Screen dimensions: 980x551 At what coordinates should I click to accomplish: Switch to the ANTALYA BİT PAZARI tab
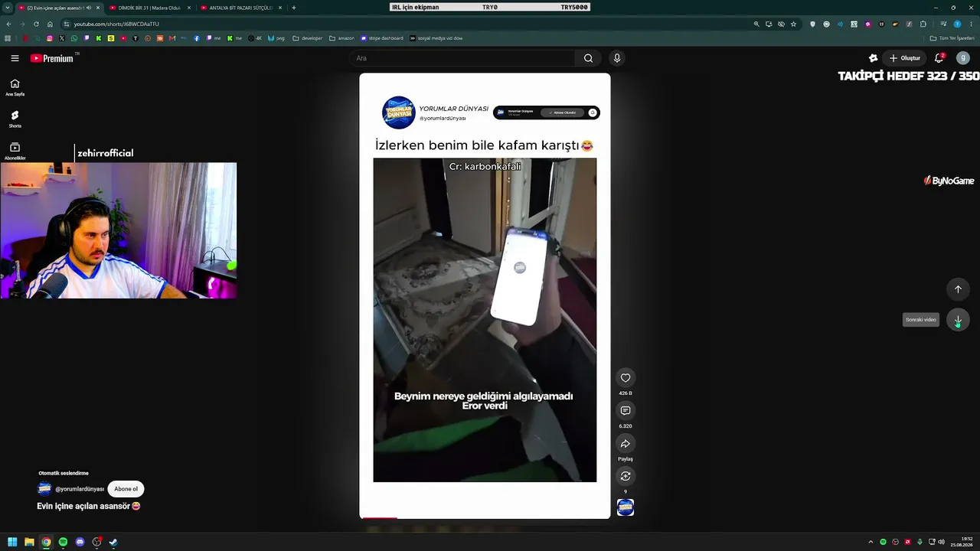click(x=241, y=8)
